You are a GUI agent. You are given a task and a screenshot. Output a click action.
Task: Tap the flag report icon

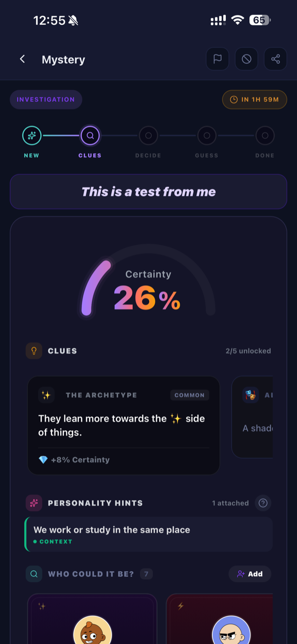(x=217, y=59)
